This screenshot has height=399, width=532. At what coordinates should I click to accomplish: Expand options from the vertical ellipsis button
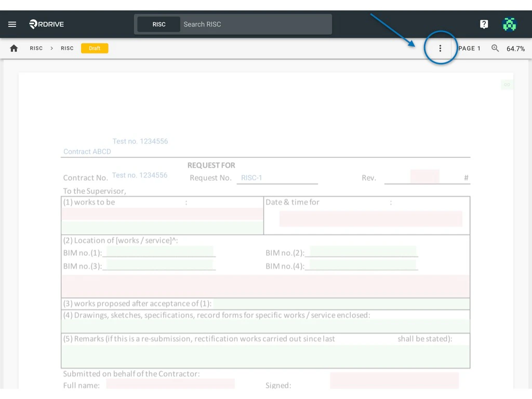[x=440, y=48]
